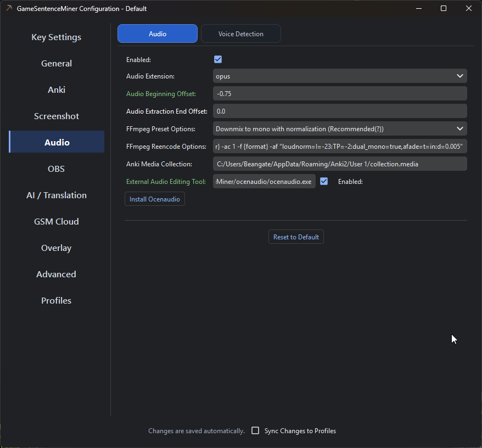Edit the FFmpeg Reencode Options field
The width and height of the screenshot is (482, 448).
[340, 147]
